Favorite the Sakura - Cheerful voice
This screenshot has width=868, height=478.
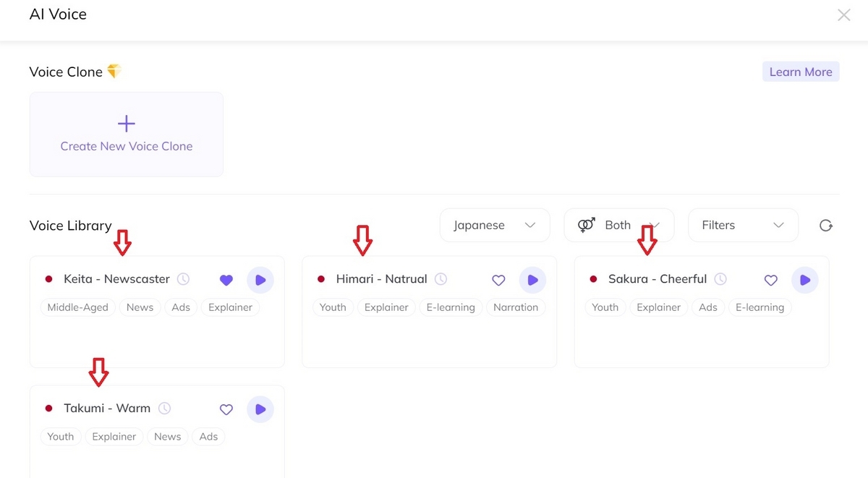click(771, 280)
